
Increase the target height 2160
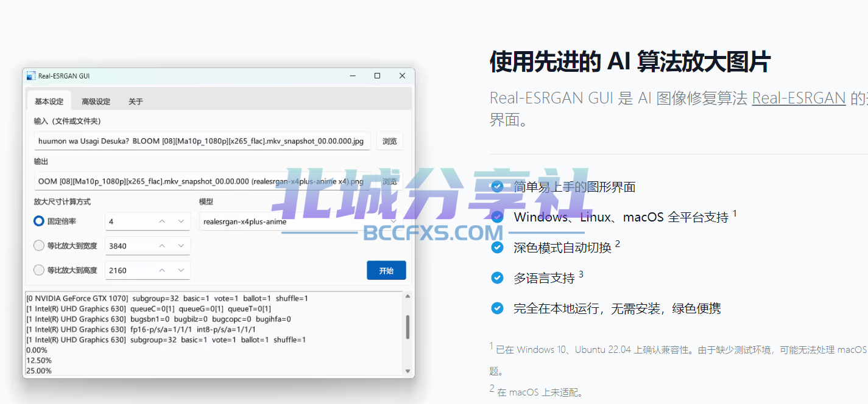tap(162, 270)
